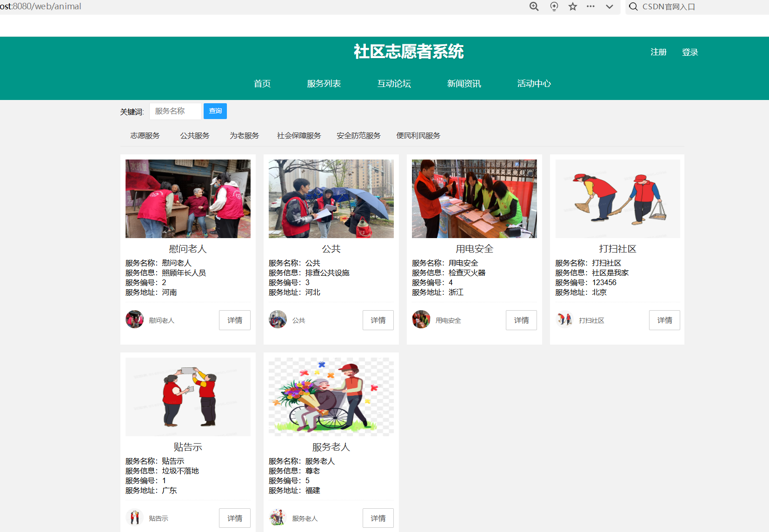Click the round avatar for 打扫社区
This screenshot has width=769, height=532.
point(564,319)
